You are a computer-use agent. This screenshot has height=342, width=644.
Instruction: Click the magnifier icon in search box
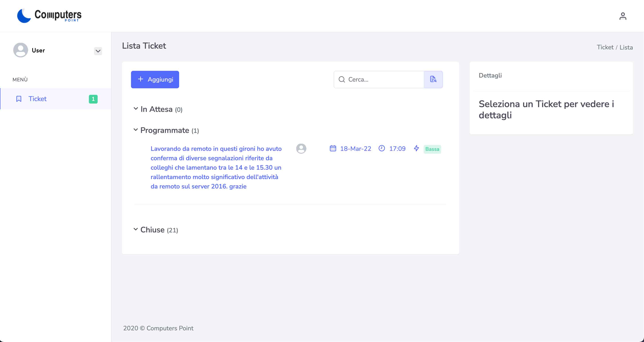click(x=341, y=80)
